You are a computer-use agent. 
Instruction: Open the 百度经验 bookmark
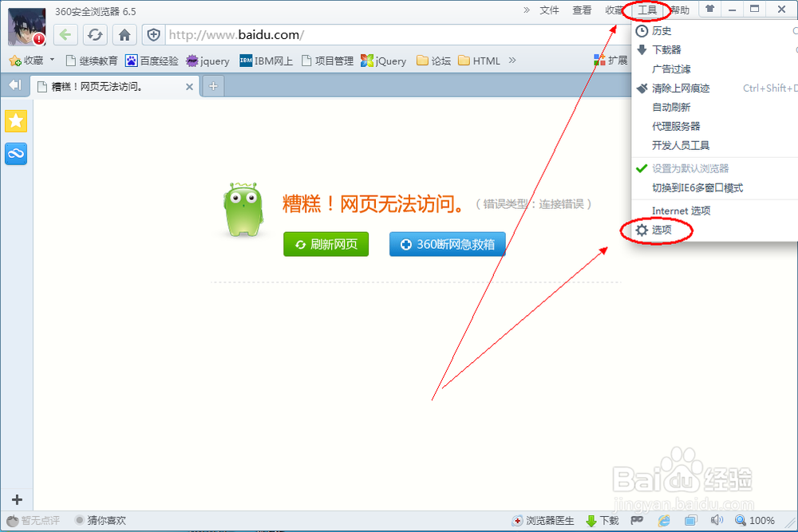point(152,61)
